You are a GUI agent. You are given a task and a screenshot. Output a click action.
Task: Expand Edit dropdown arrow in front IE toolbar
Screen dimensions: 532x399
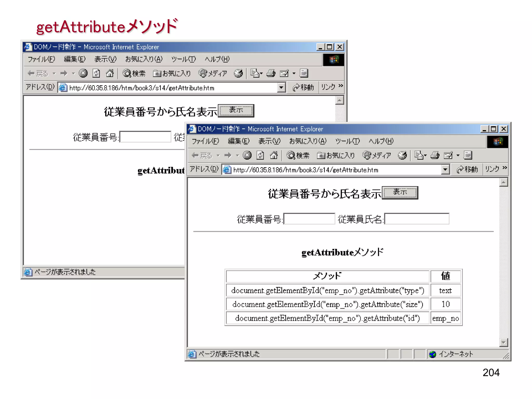coord(458,156)
